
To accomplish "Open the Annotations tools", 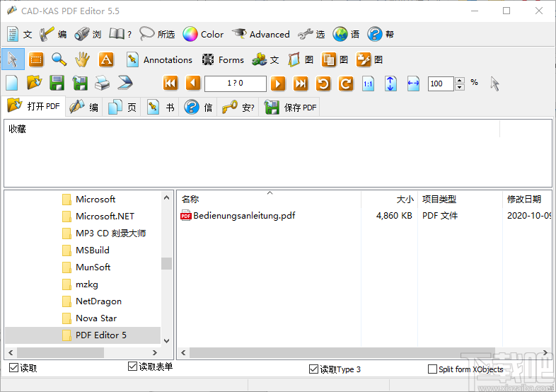I will click(x=159, y=60).
